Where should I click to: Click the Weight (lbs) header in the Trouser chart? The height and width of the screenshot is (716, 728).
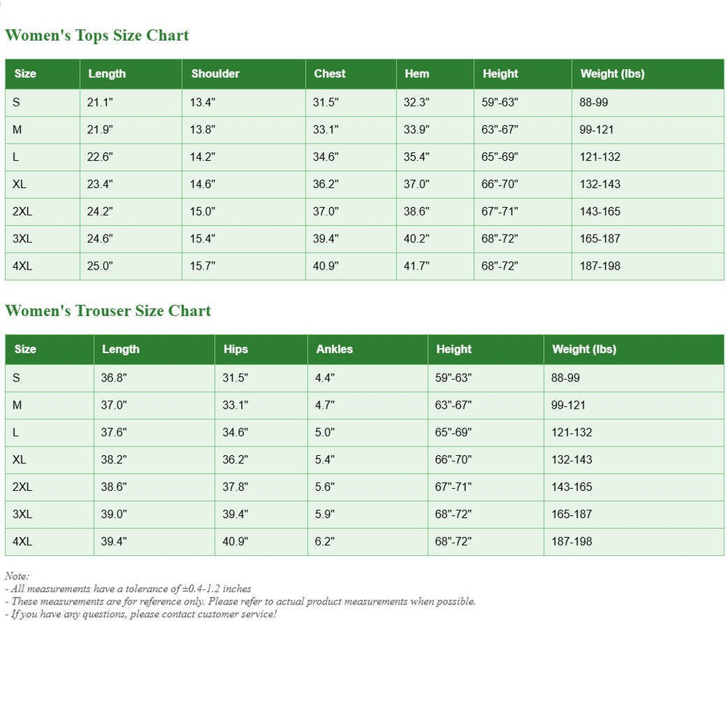tap(584, 349)
